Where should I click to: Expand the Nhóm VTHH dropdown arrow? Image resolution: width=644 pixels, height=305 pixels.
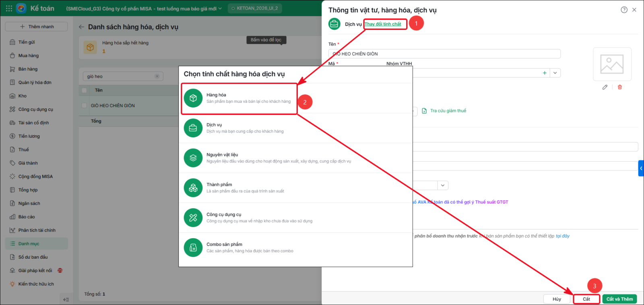pos(555,73)
